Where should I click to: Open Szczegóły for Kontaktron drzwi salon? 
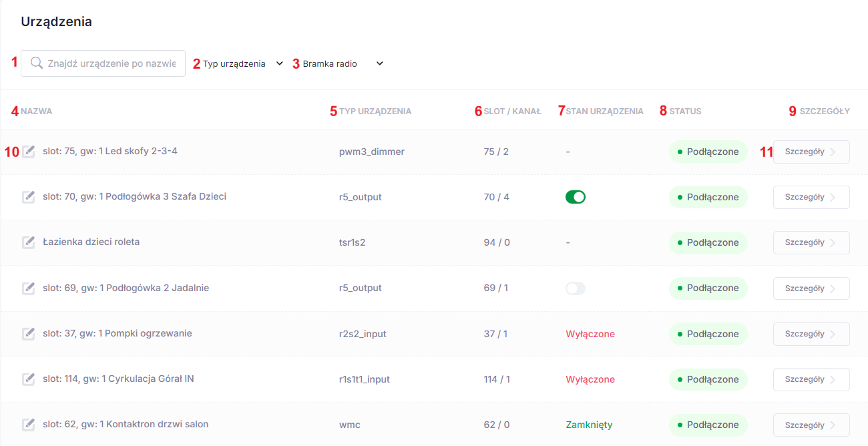[x=811, y=425]
